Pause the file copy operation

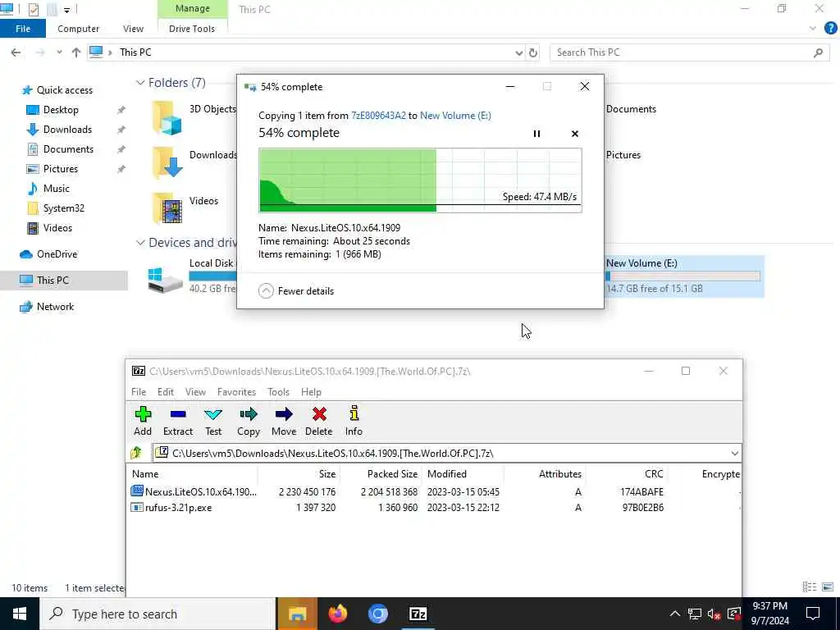click(x=536, y=134)
